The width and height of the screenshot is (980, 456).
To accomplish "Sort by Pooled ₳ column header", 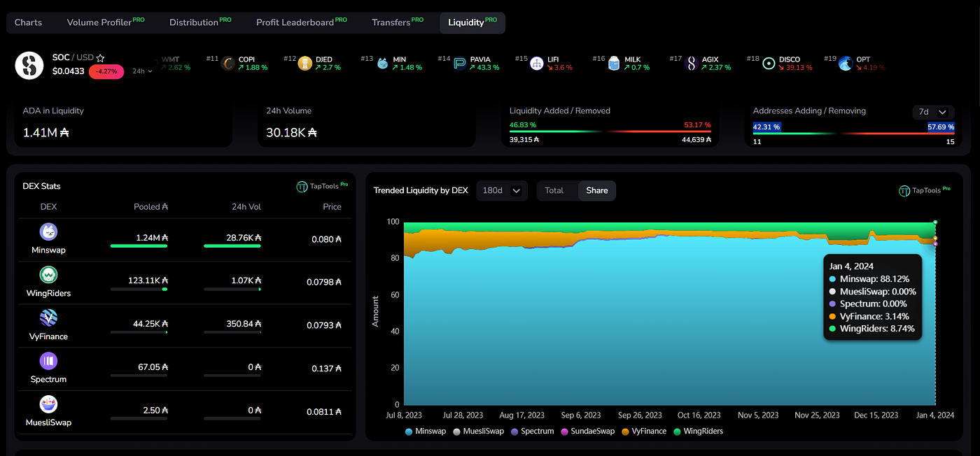I will click(x=151, y=206).
